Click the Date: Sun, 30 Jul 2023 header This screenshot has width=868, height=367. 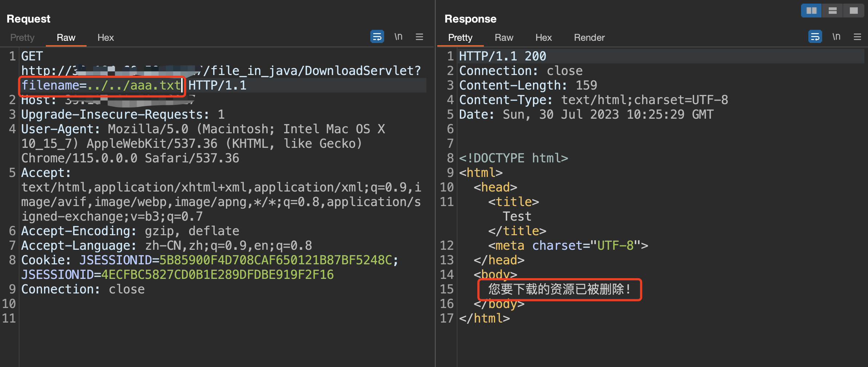586,114
